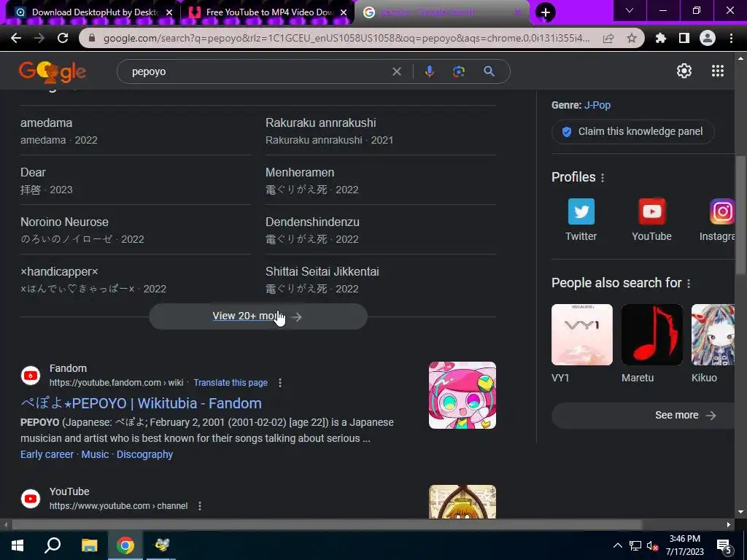Click the address bar URL
The image size is (747, 560).
point(346,38)
